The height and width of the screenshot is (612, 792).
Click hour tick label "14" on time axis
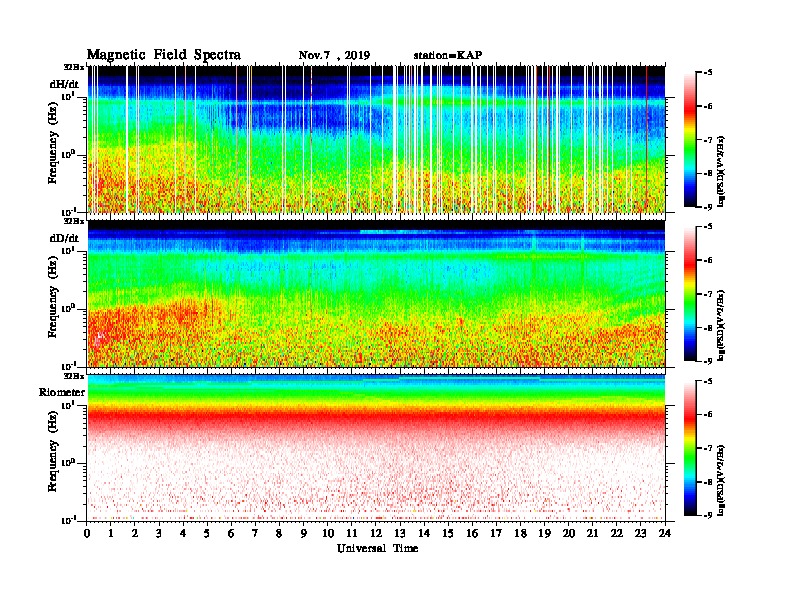point(424,534)
